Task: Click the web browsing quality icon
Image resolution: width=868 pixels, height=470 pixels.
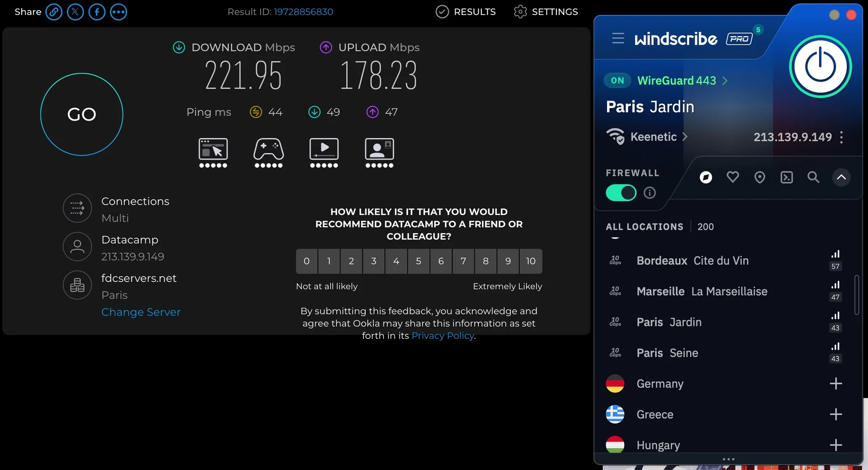Action: (213, 153)
